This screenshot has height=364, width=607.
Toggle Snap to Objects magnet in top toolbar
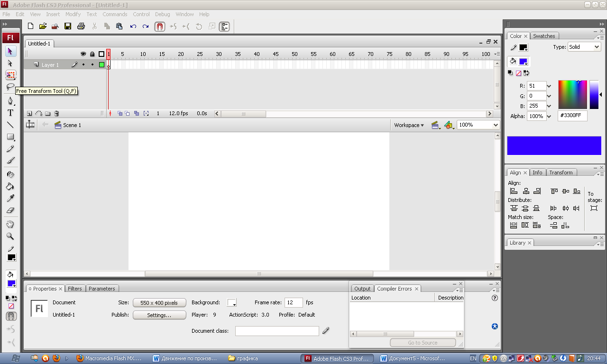click(x=160, y=27)
